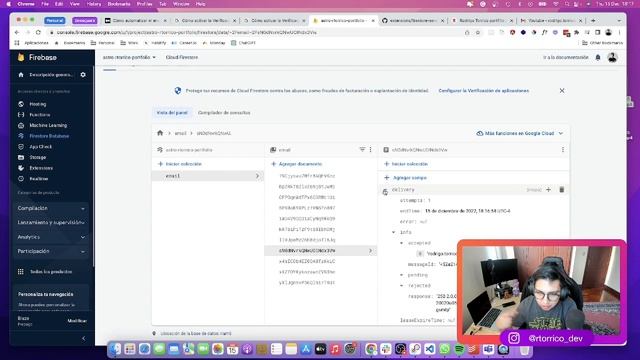Viewport: 640px width, 360px height.
Task: Filter documents in the email collection
Action: (362, 149)
